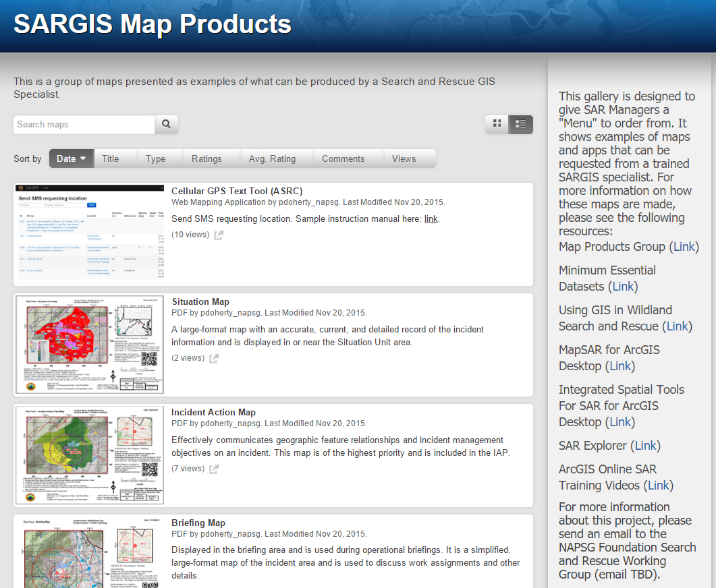The height and width of the screenshot is (588, 716).
Task: Sort maps by Type
Action: [156, 158]
